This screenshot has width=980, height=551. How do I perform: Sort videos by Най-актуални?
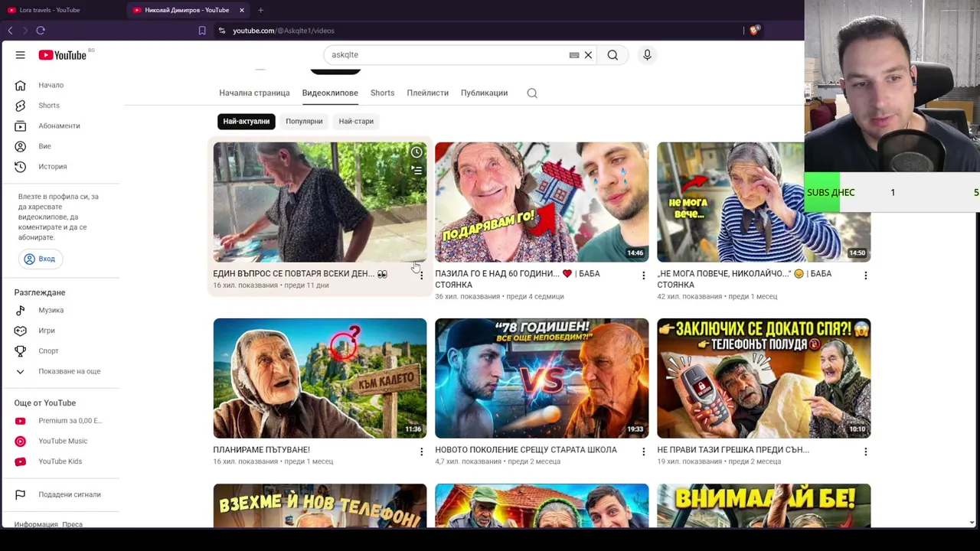coord(247,121)
